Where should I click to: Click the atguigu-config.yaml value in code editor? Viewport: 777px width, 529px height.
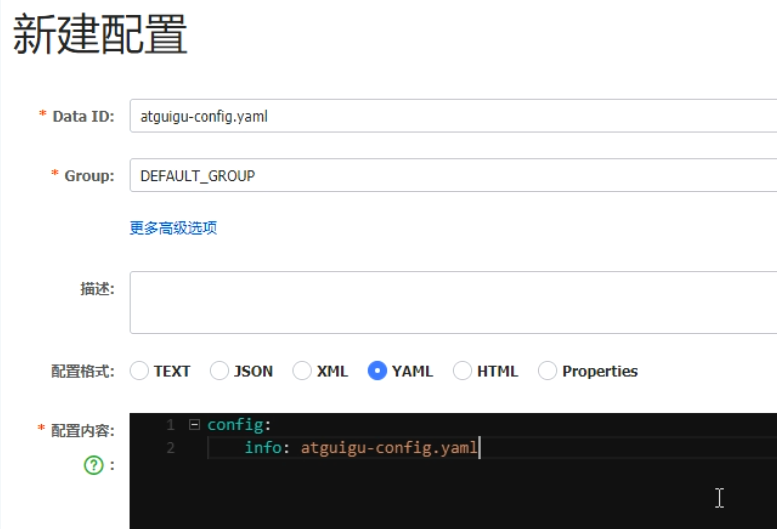(388, 448)
